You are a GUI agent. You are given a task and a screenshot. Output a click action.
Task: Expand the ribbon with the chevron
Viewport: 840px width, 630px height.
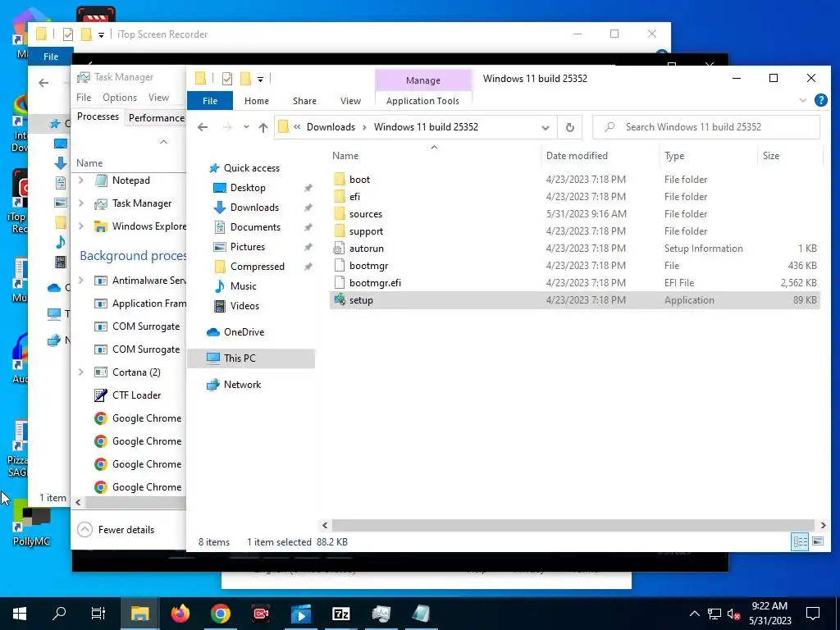click(x=802, y=100)
